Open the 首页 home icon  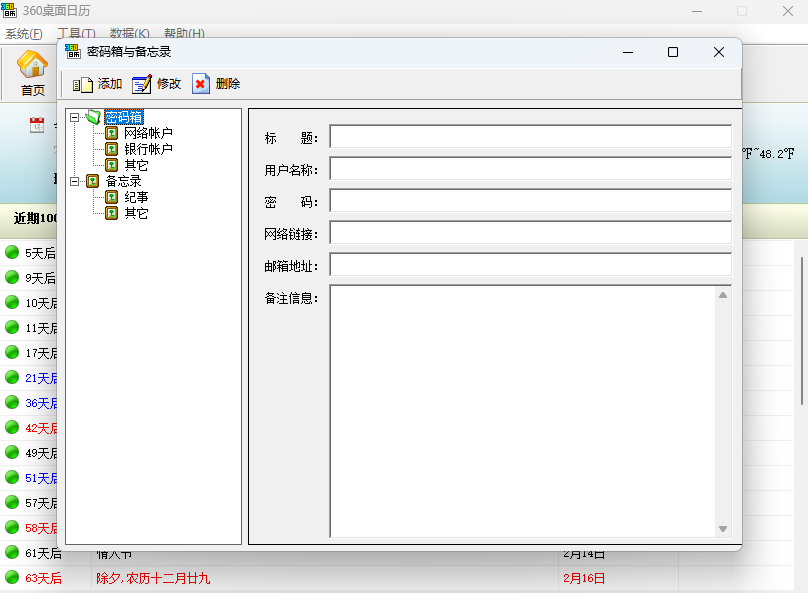point(33,66)
